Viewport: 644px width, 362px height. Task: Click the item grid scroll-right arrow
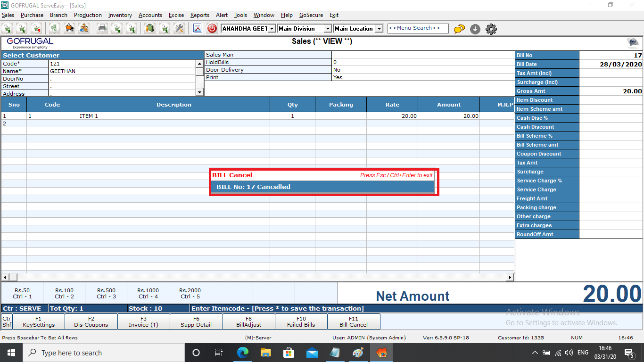coord(510,277)
